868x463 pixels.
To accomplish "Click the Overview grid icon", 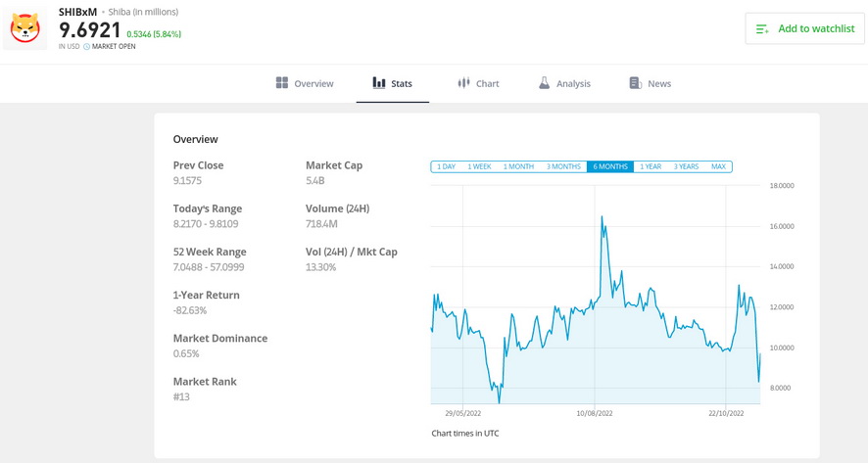I will tap(282, 83).
